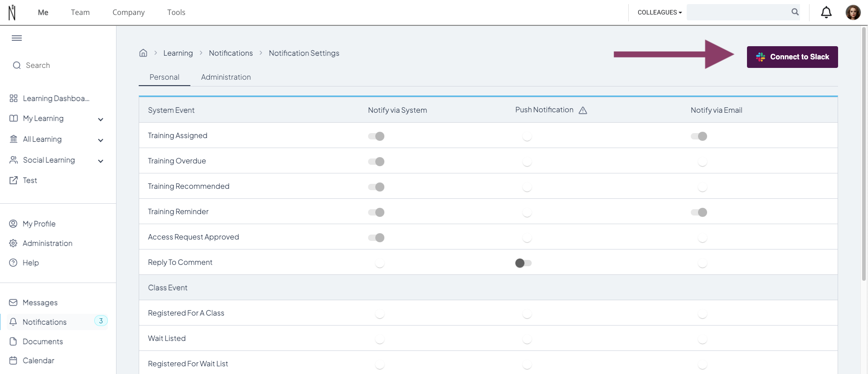Collapse sidebar with hamburger icon

(17, 38)
